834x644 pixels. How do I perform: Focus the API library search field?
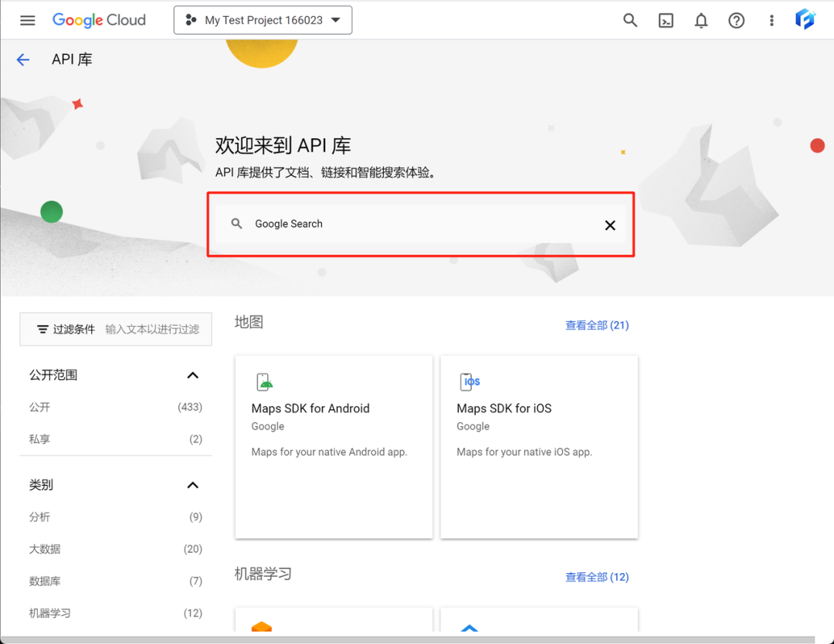click(421, 224)
